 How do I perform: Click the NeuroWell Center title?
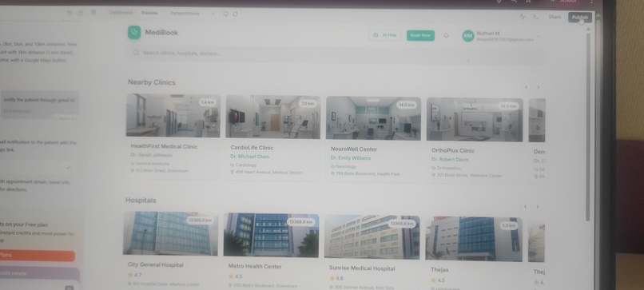click(354, 149)
